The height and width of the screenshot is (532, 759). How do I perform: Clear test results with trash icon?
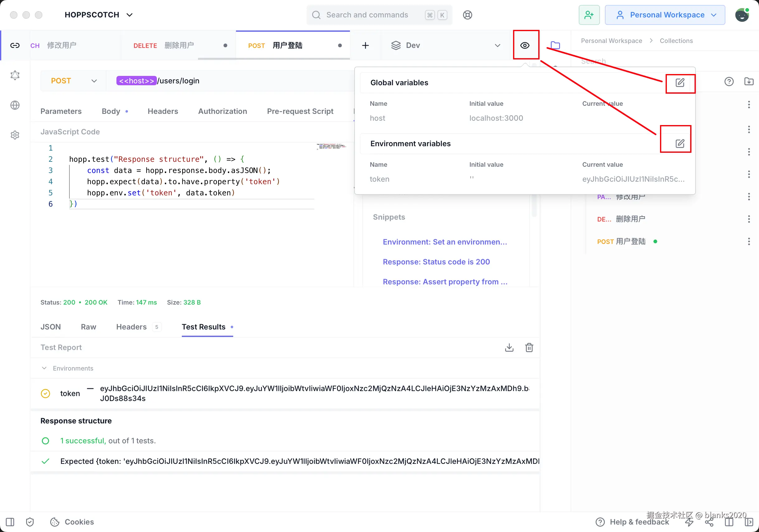click(x=529, y=347)
